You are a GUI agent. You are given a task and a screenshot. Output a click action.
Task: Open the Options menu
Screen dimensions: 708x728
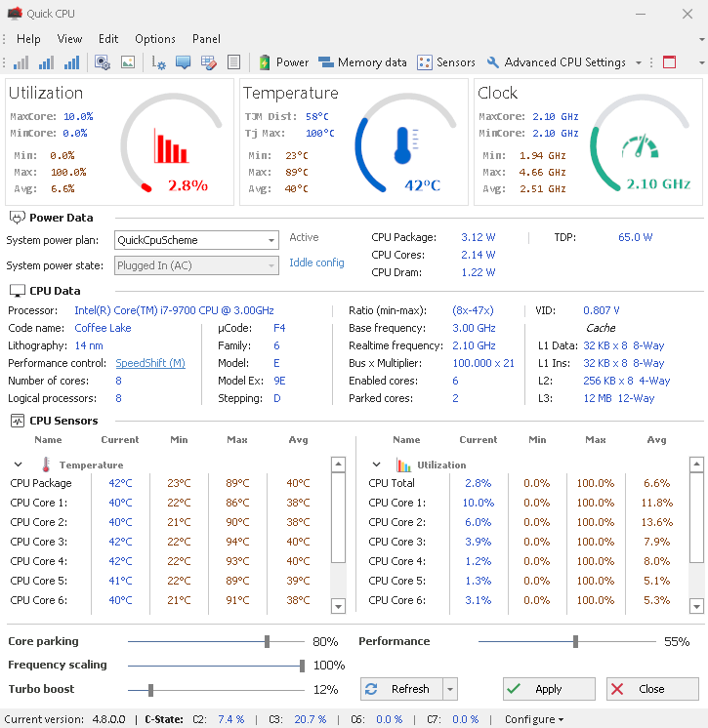[155, 39]
